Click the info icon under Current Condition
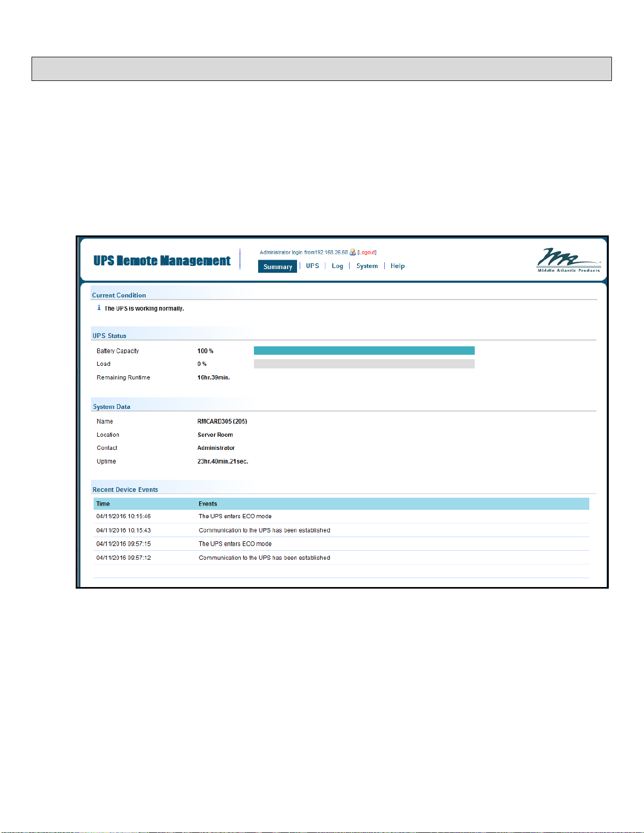The width and height of the screenshot is (644, 833). 99,308
